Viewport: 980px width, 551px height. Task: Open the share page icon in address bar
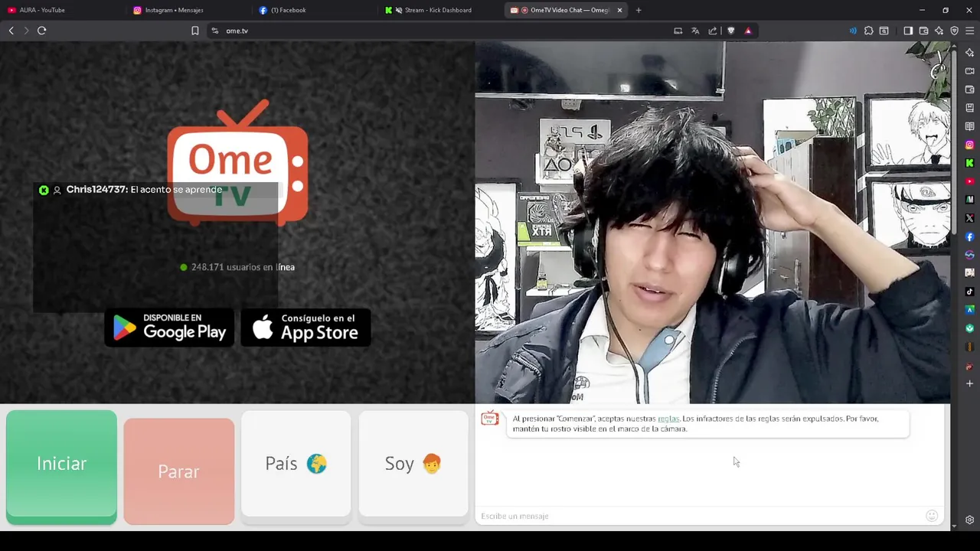coord(713,31)
